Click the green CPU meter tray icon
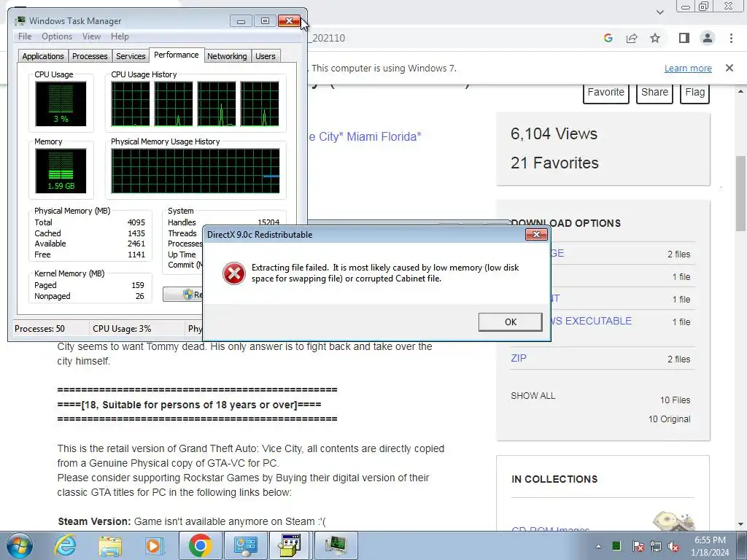 tap(616, 545)
